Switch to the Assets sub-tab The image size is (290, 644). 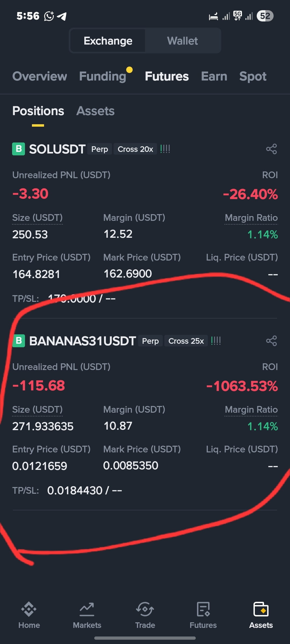95,111
